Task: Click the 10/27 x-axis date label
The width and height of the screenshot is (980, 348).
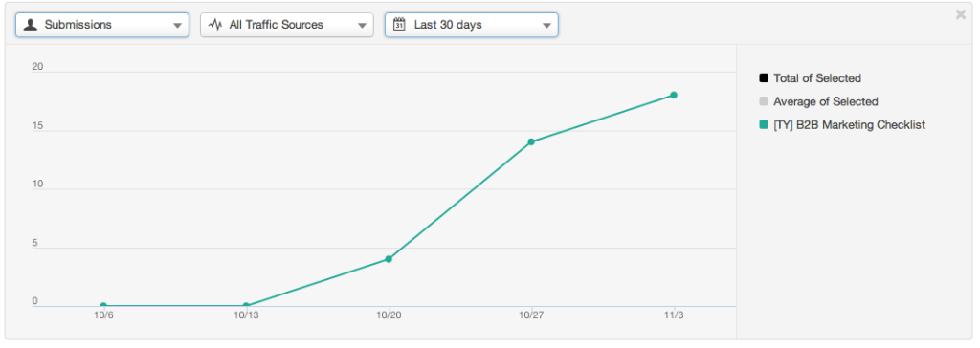Action: 530,315
